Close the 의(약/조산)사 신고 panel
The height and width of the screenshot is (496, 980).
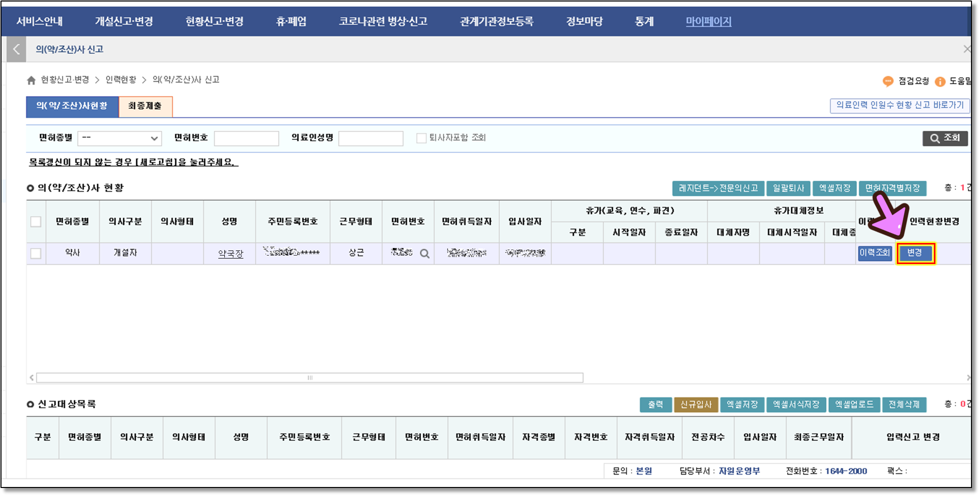967,49
